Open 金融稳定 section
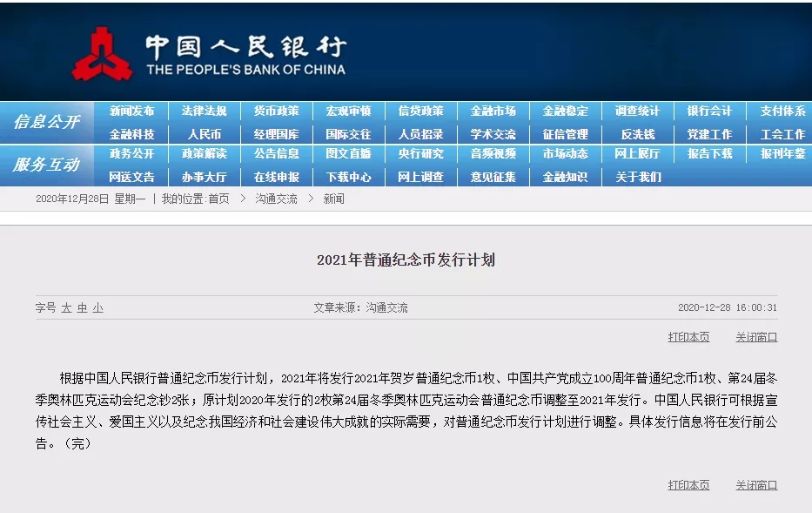The image size is (812, 513). pyautogui.click(x=566, y=111)
